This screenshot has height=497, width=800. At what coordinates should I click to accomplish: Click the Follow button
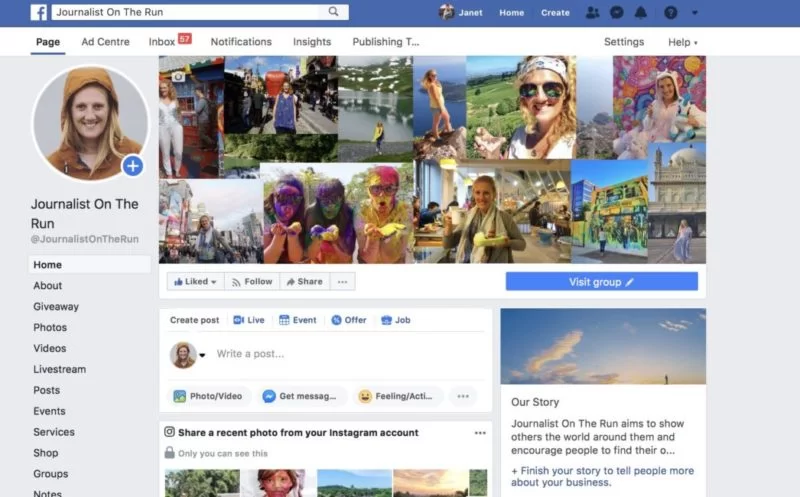[252, 282]
